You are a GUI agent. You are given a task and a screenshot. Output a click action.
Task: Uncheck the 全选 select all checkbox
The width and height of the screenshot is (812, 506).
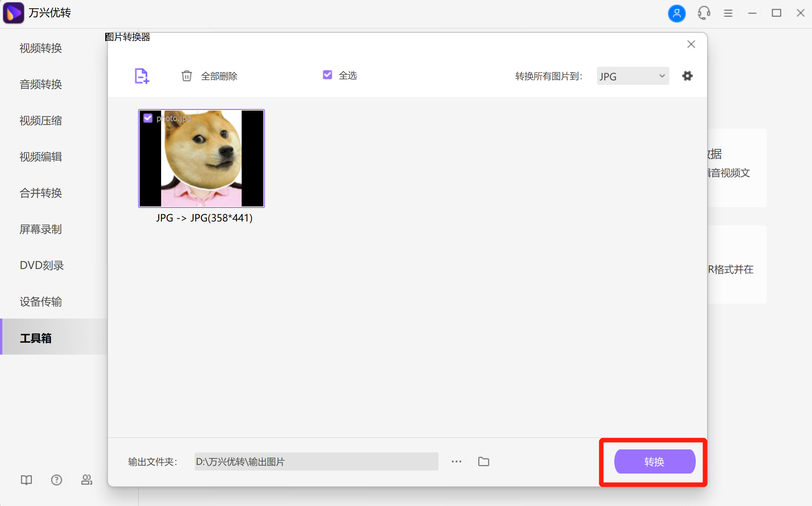coord(327,75)
